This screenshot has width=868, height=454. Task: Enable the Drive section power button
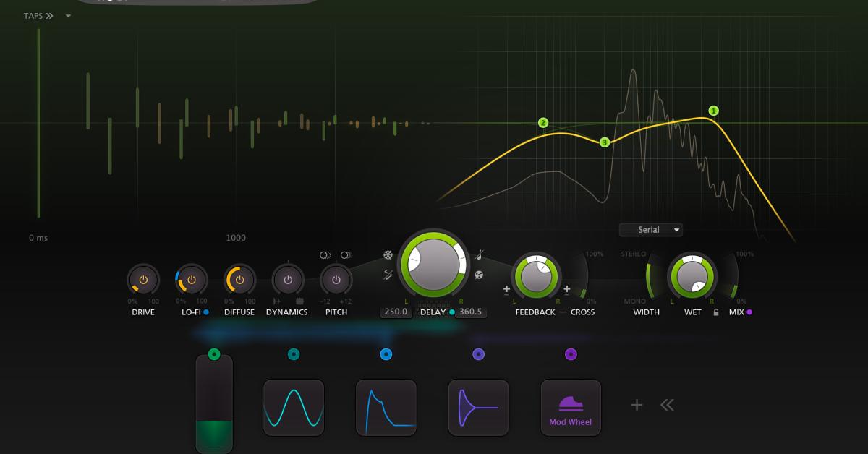(142, 280)
